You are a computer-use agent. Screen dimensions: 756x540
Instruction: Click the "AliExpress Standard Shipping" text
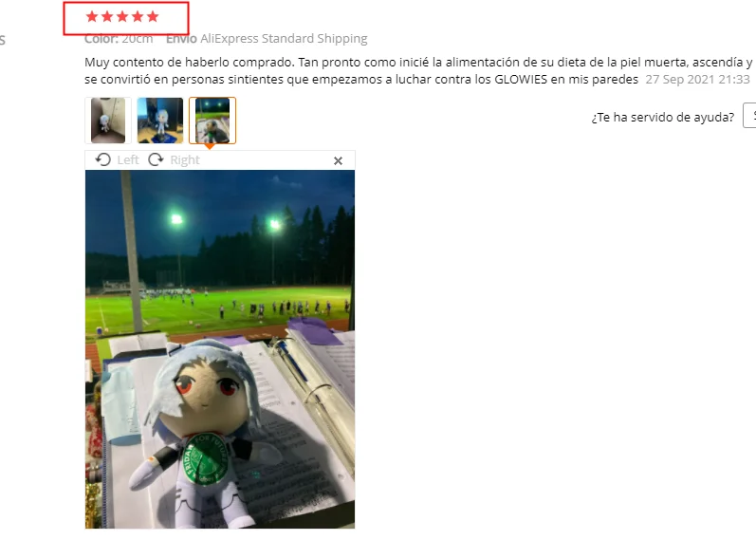tap(284, 39)
